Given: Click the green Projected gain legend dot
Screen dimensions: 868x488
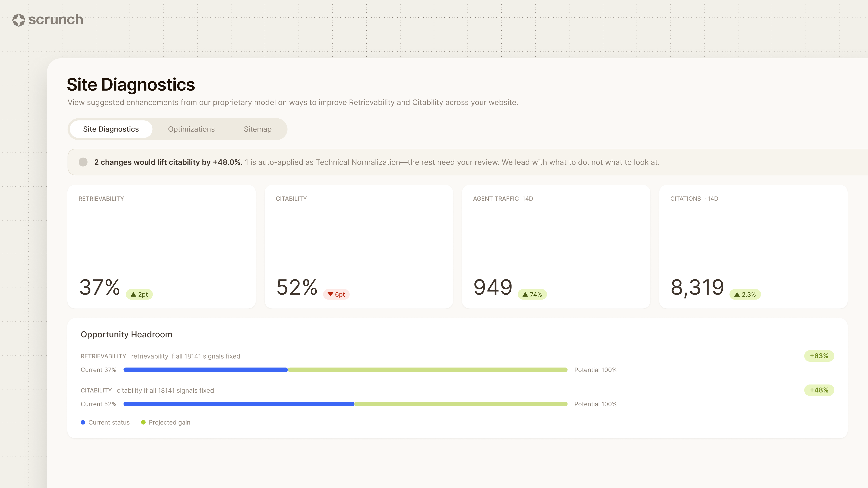Looking at the screenshot, I should click(143, 422).
